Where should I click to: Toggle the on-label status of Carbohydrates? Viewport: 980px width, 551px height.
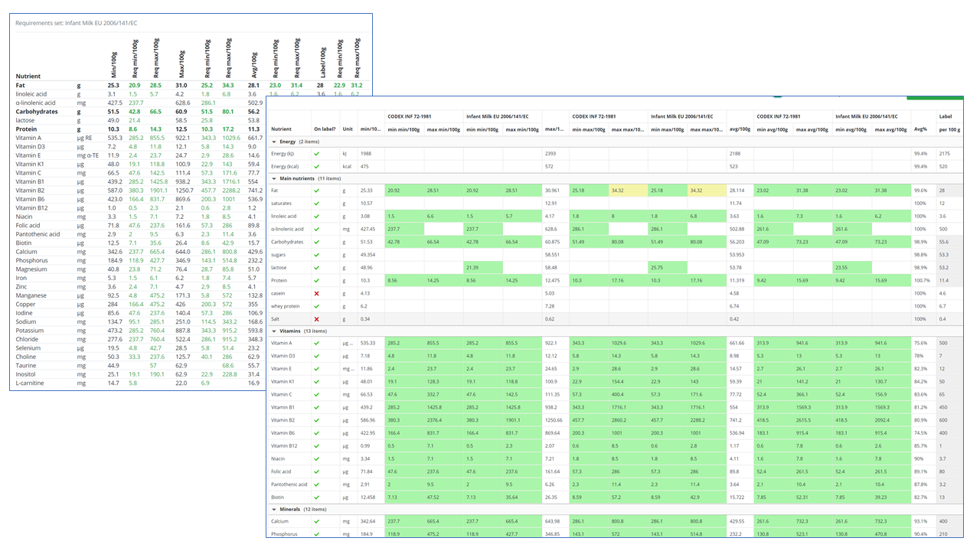tap(316, 242)
